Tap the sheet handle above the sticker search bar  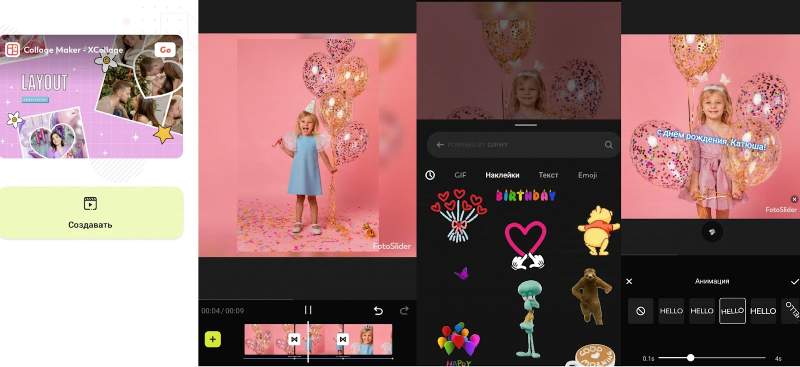pos(526,125)
